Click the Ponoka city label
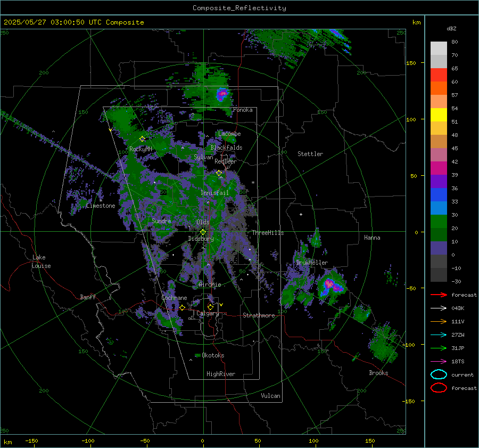Viewport: 479px width, 448px height. click(243, 110)
